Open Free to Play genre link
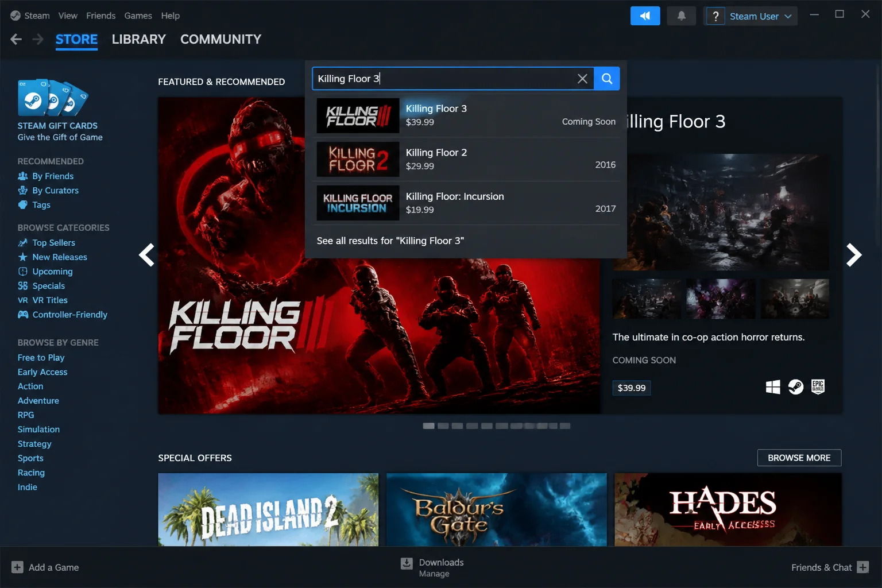The height and width of the screenshot is (588, 882). coord(41,358)
